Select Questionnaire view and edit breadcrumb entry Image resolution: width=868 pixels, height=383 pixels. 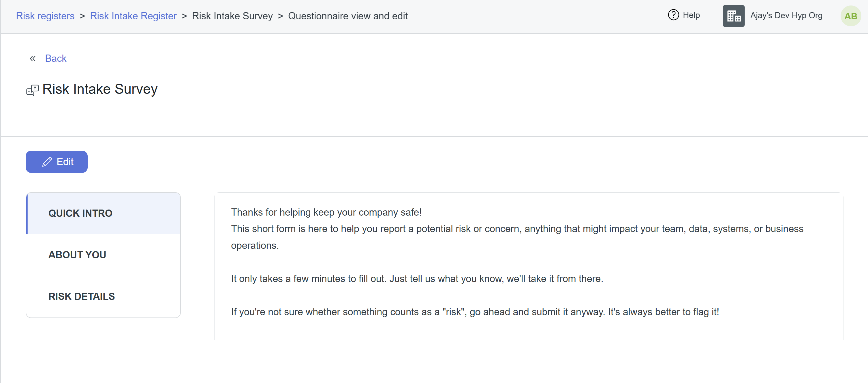coord(348,16)
